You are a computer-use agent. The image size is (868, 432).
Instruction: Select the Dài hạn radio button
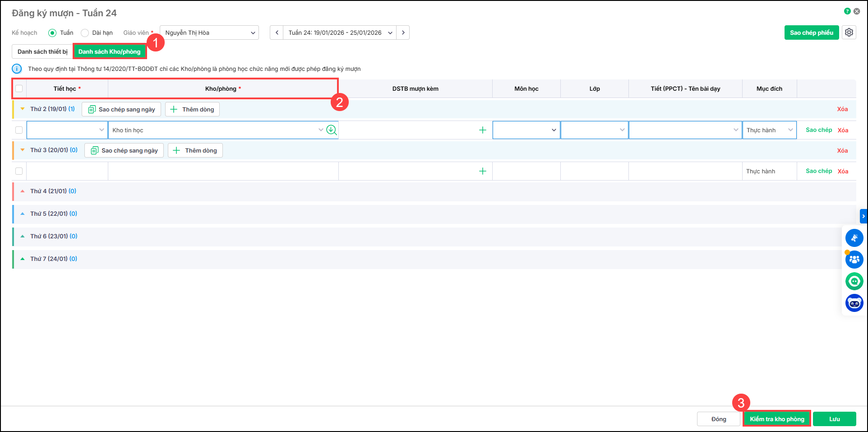coord(85,33)
